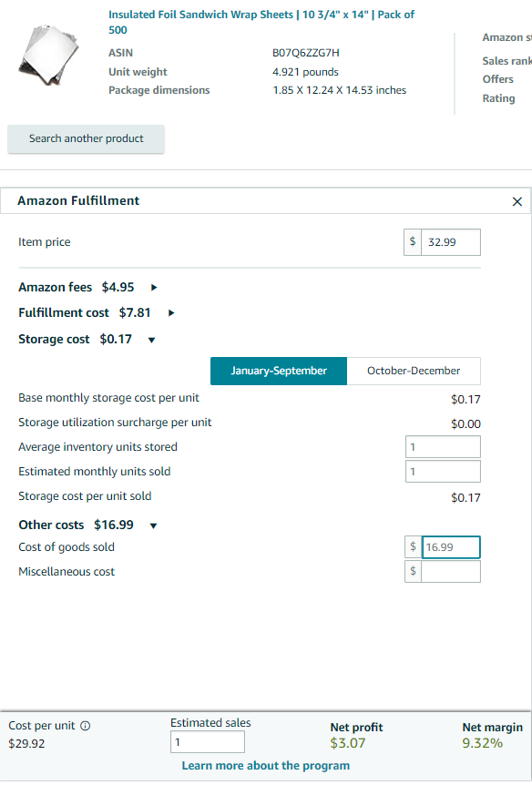
Task: Focus the Cost of goods sold field
Action: pos(451,547)
